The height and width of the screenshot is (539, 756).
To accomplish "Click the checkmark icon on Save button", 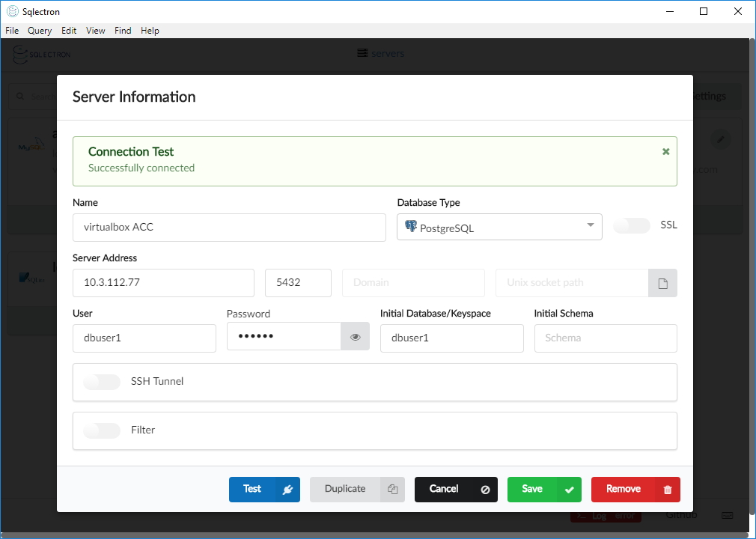I will click(569, 490).
